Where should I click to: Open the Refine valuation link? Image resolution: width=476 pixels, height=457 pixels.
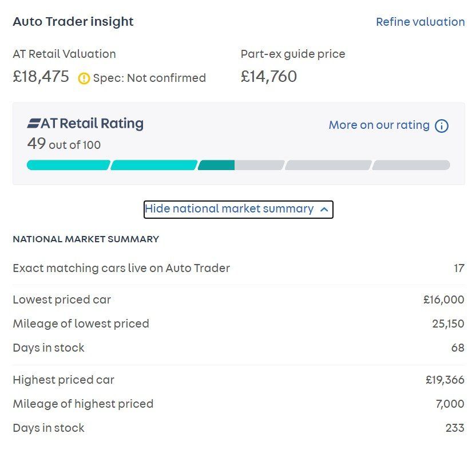coord(420,22)
